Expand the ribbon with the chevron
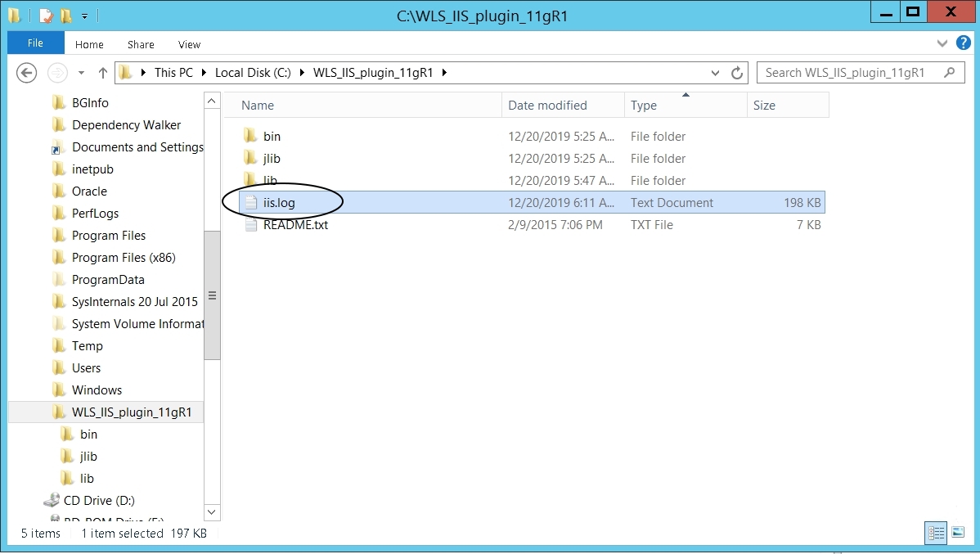Image resolution: width=980 pixels, height=554 pixels. click(942, 43)
